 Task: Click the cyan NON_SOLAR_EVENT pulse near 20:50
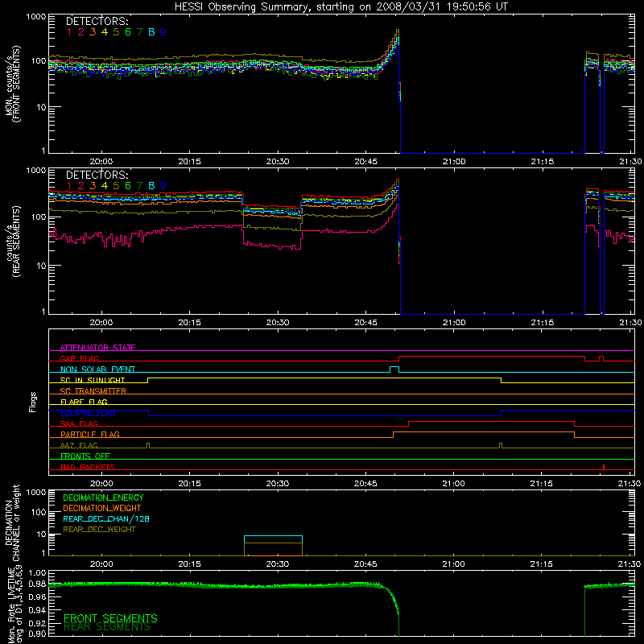point(394,369)
